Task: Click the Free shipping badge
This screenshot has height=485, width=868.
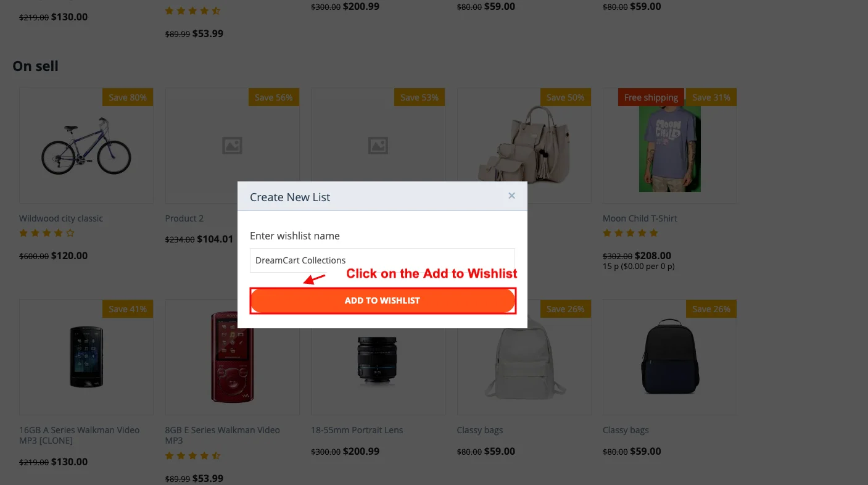Action: click(651, 97)
